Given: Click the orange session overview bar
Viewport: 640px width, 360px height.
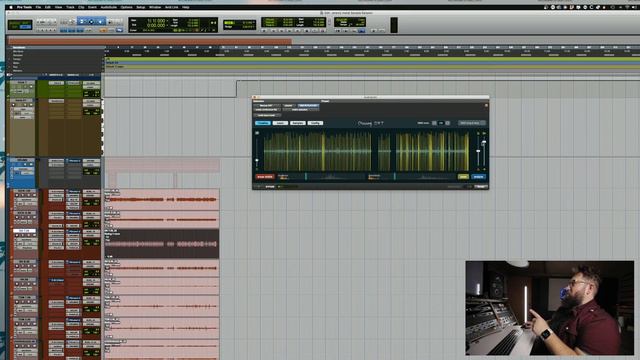Looking at the screenshot, I should 150,41.
